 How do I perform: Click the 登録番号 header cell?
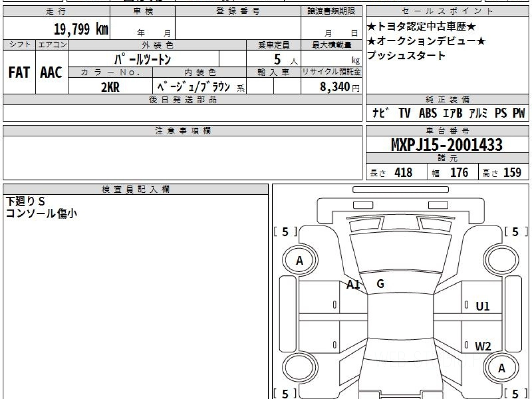(238, 12)
